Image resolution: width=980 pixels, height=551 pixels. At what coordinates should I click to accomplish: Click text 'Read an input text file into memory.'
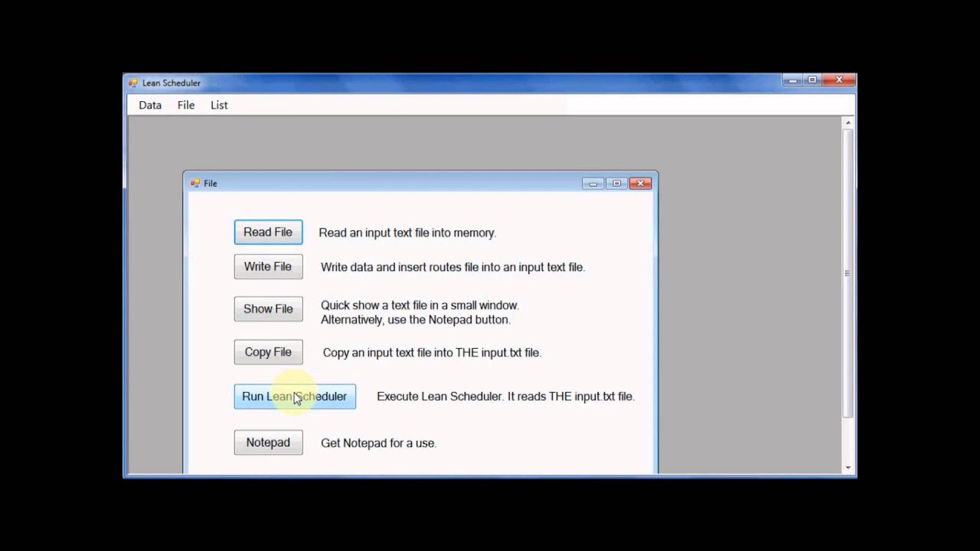pos(407,233)
